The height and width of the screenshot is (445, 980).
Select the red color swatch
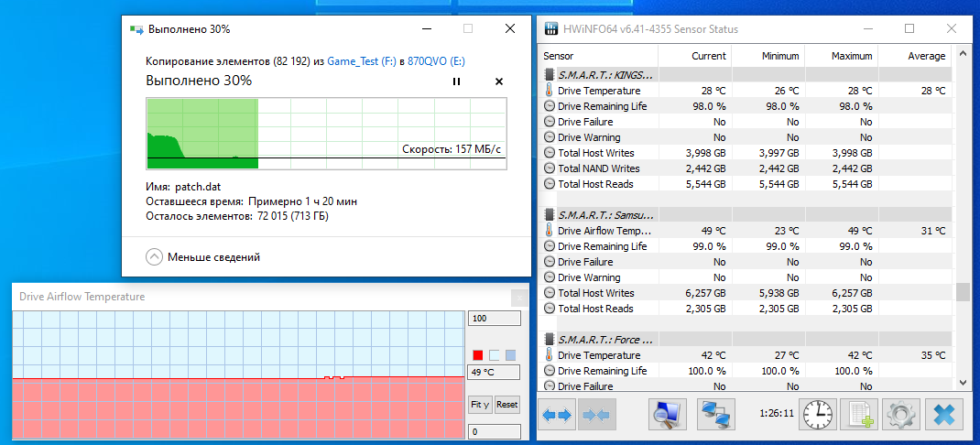[x=478, y=355]
